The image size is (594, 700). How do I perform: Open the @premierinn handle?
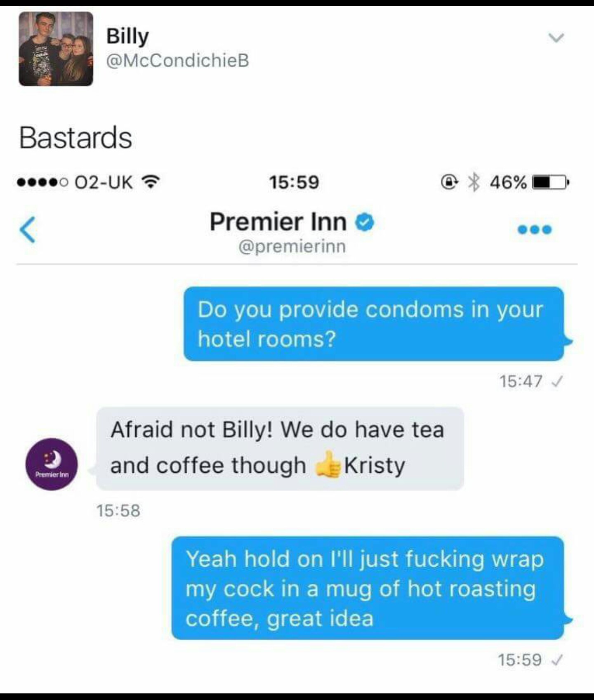292,247
